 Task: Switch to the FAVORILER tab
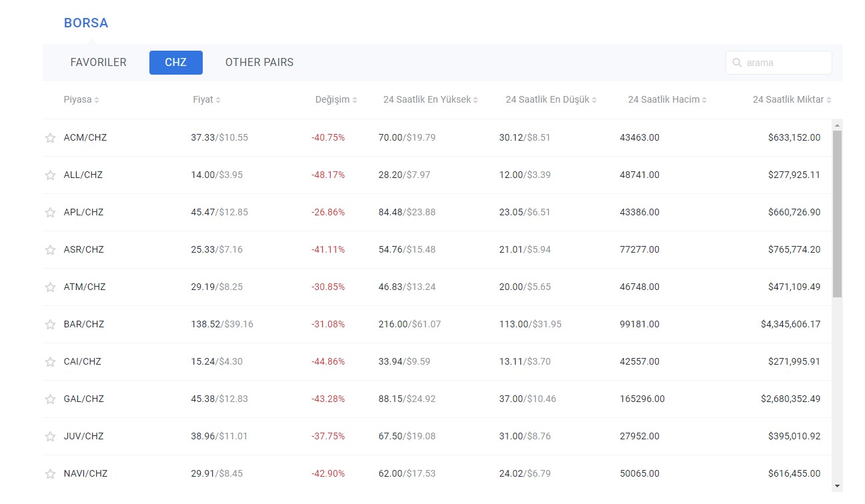pyautogui.click(x=98, y=62)
